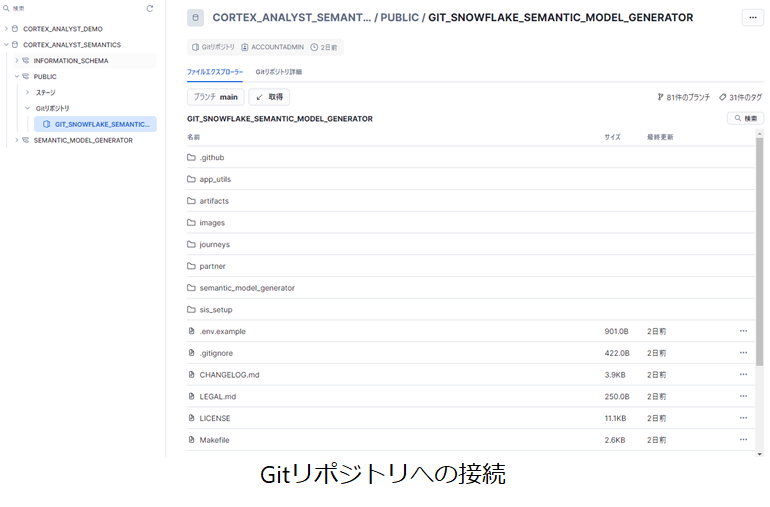The width and height of the screenshot is (770, 507).
Task: Sort by the 名前 column header
Action: [x=193, y=137]
